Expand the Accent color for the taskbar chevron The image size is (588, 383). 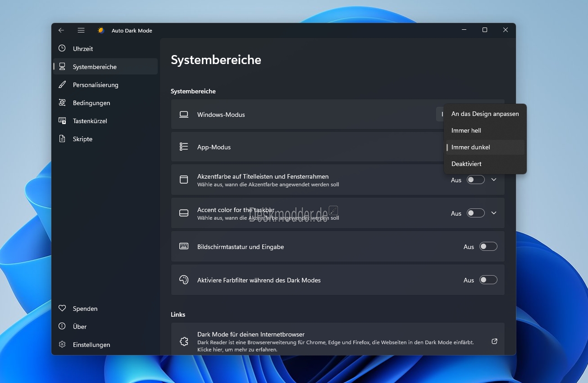pyautogui.click(x=494, y=213)
